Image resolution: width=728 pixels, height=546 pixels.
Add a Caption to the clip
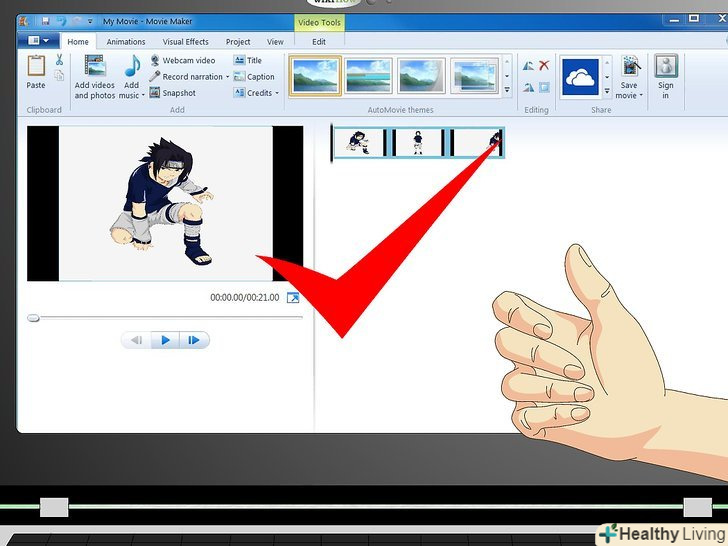click(x=254, y=77)
